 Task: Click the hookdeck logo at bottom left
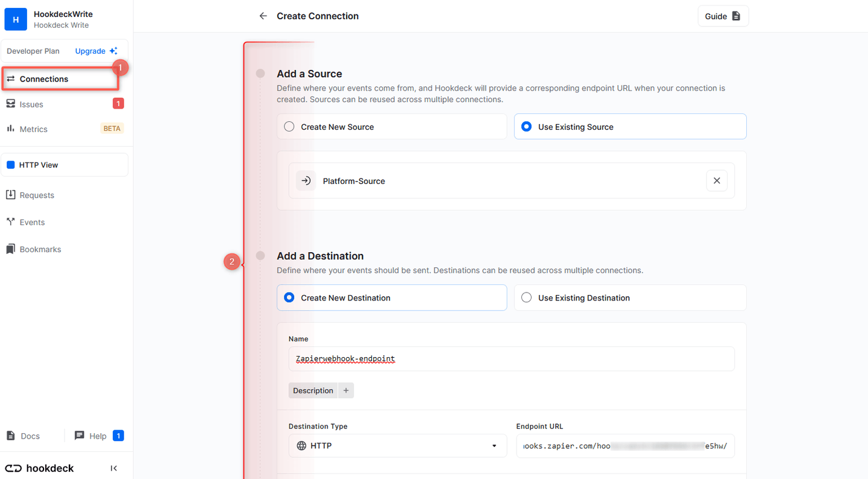39,468
